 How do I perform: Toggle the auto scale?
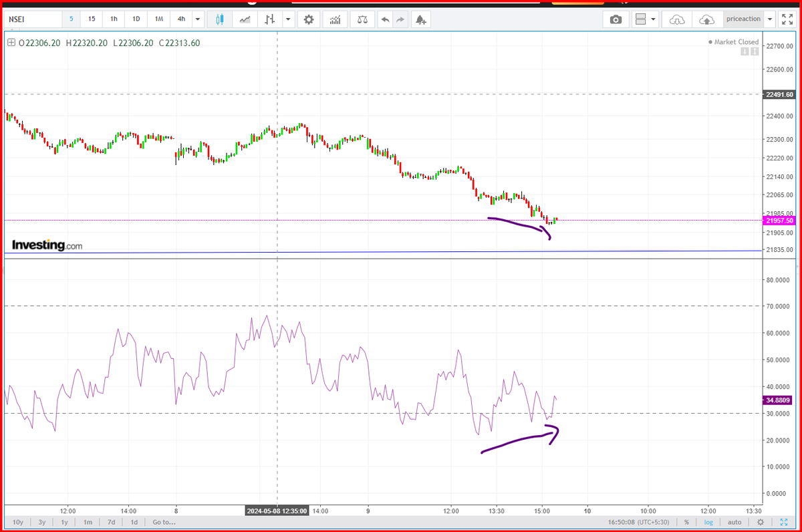pos(734,522)
